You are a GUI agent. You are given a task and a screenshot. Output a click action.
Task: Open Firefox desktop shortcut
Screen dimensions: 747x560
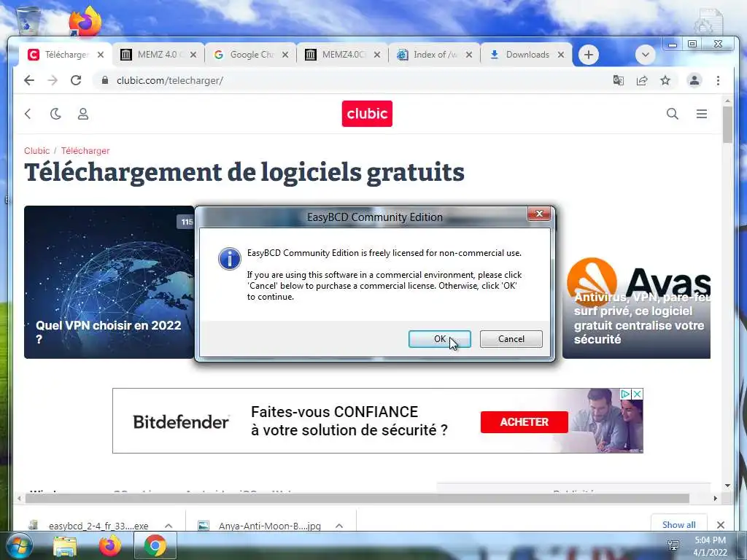(x=85, y=21)
